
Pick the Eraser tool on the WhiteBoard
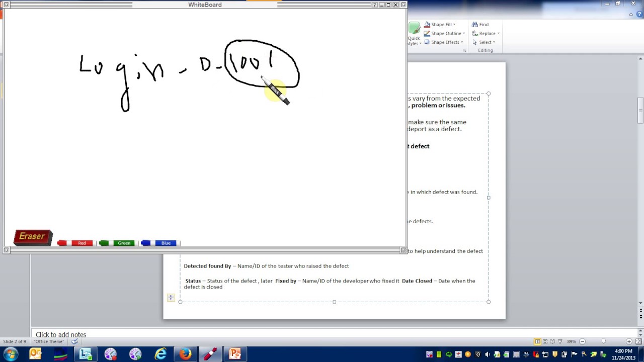[x=33, y=237]
